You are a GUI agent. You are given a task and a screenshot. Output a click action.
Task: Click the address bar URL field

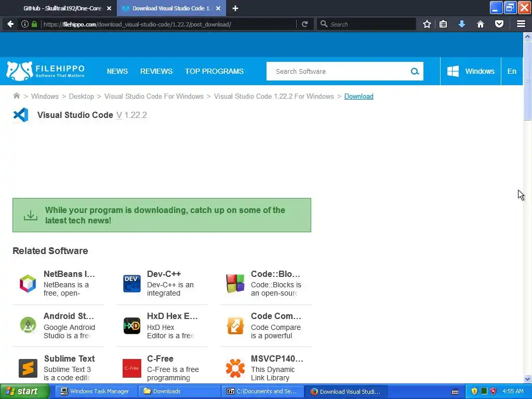168,24
